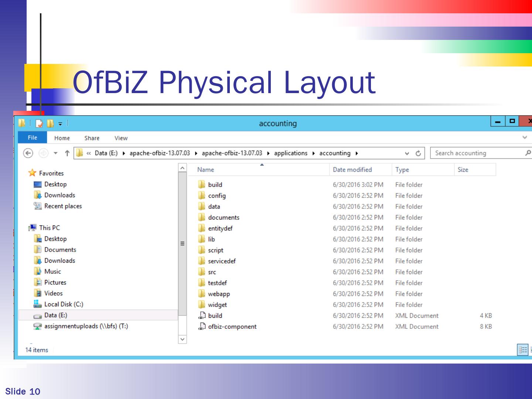Click the Data (E:) breadcrumb in the address bar
This screenshot has width=532, height=399.
pyautogui.click(x=106, y=153)
